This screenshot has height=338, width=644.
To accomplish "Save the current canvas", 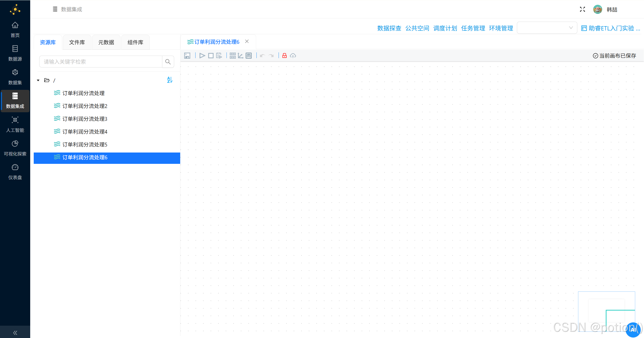I will click(187, 55).
